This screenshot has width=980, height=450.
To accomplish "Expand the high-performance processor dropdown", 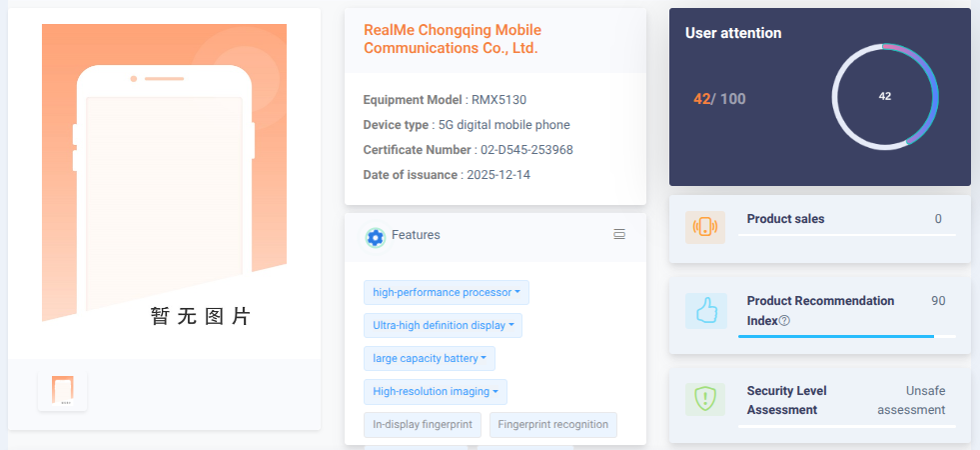I will [446, 293].
